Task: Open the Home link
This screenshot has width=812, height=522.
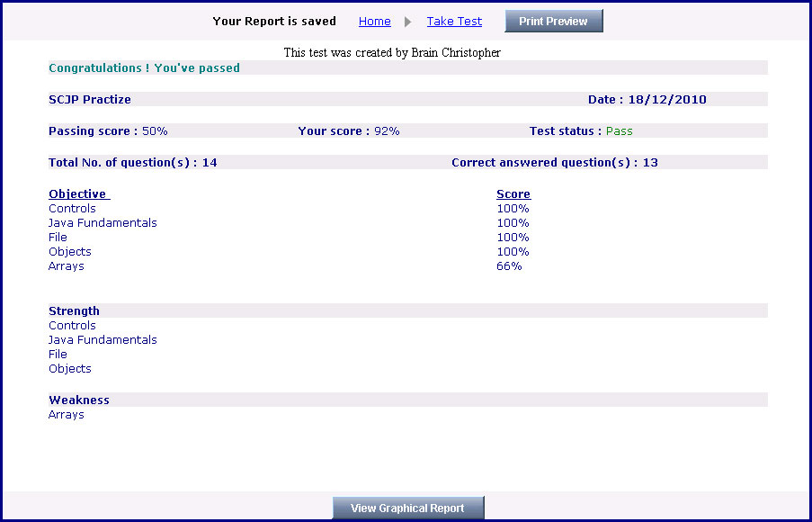Action: coord(374,22)
